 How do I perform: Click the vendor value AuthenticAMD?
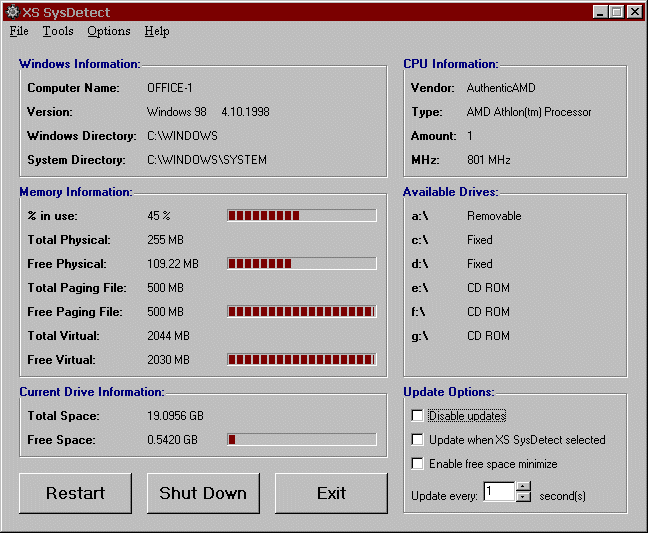click(501, 88)
